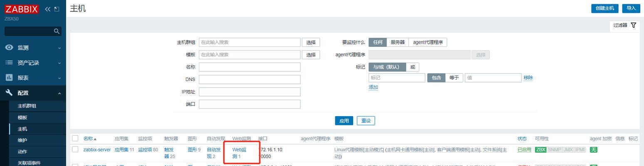Screen dimensions: 644x166
Task: Click the list icon for 资产记录
Action: [x=9, y=63]
